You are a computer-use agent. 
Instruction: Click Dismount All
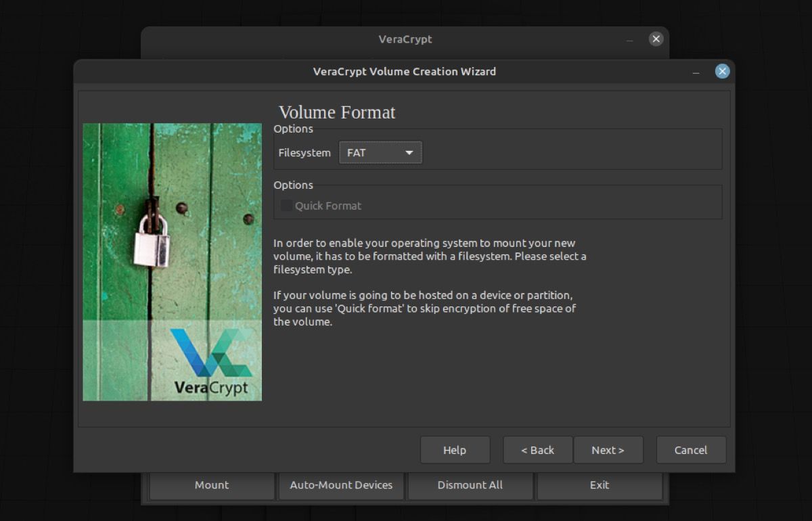coord(470,484)
